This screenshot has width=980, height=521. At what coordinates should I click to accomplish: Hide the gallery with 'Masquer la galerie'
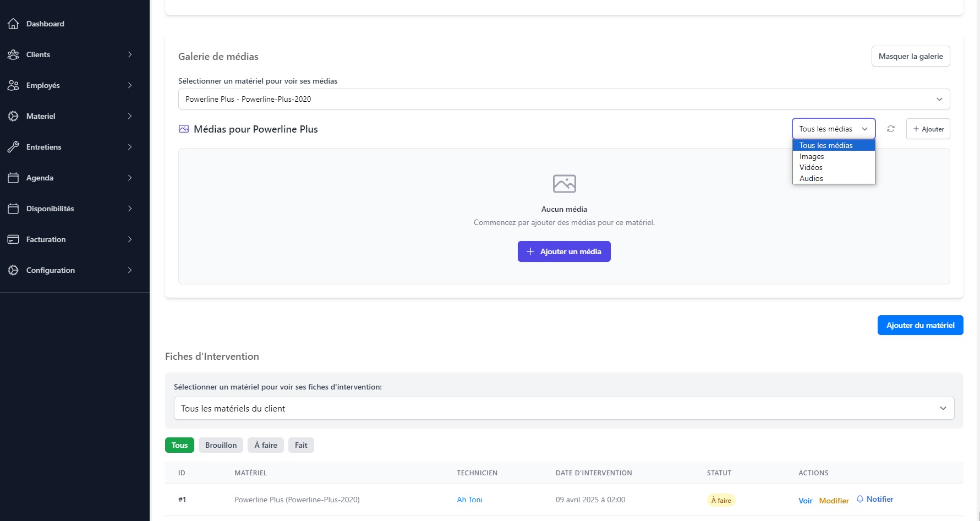tap(910, 56)
